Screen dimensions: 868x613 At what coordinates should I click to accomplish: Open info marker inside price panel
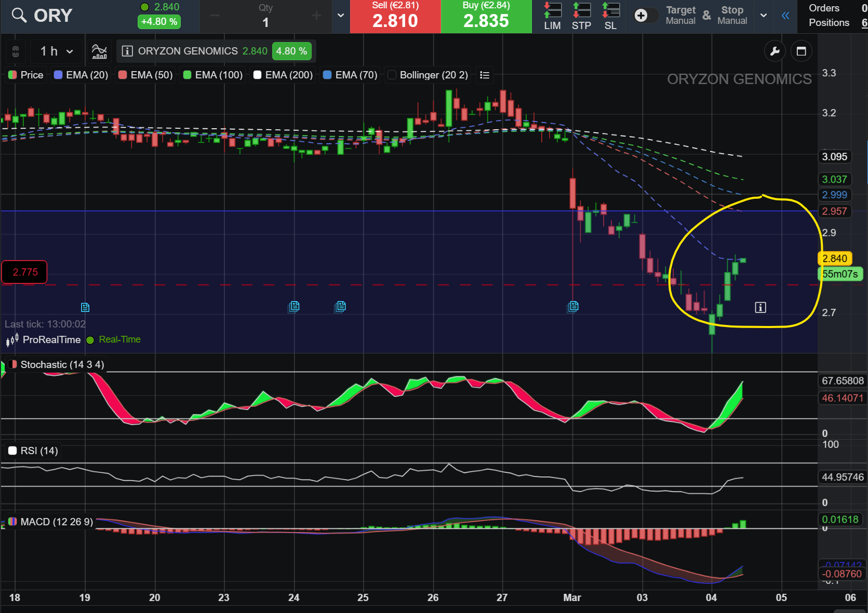click(x=760, y=307)
